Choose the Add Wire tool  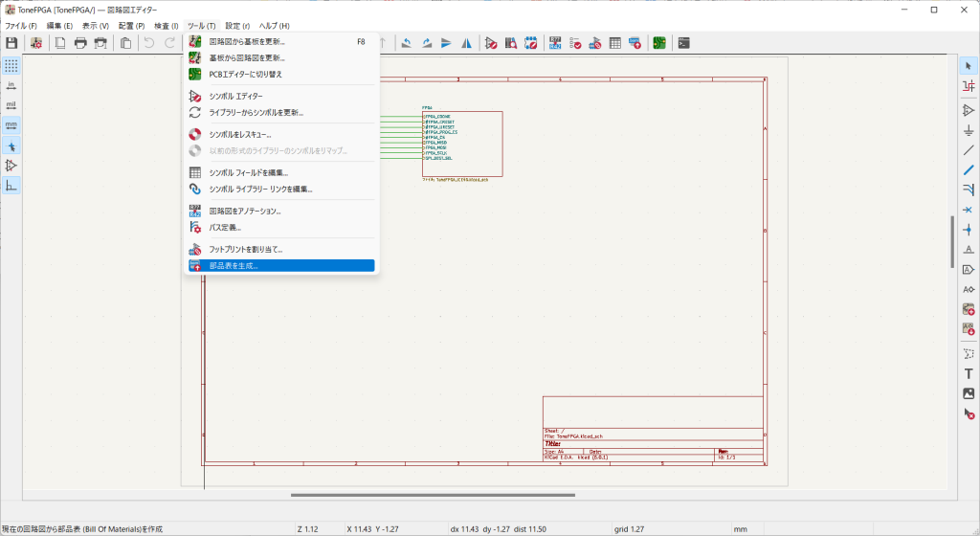click(969, 150)
